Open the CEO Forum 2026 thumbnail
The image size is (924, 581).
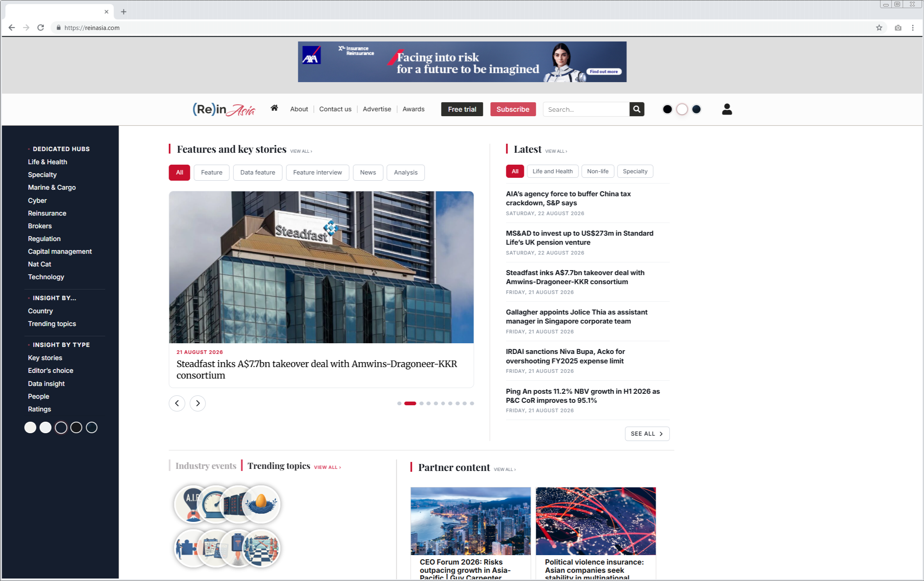(x=471, y=521)
